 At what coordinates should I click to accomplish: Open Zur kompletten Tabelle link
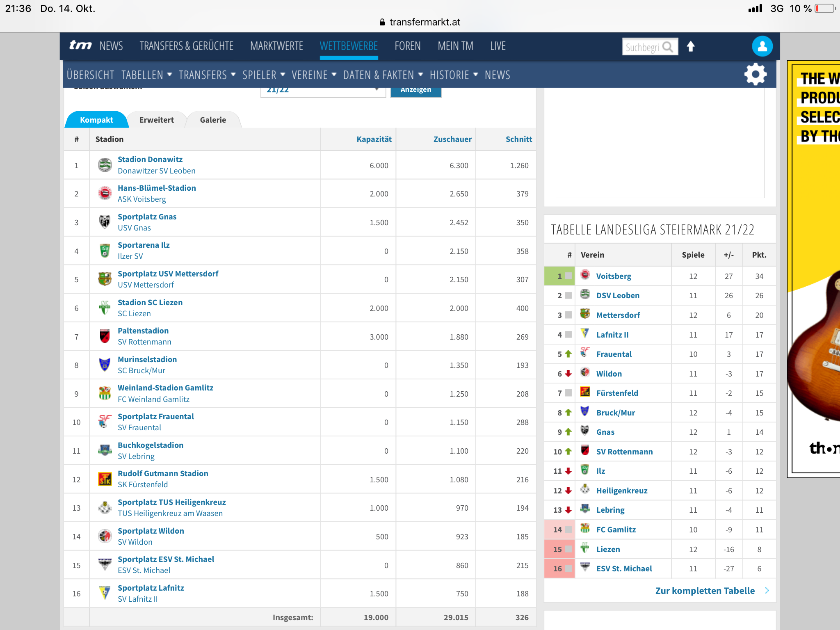click(705, 591)
